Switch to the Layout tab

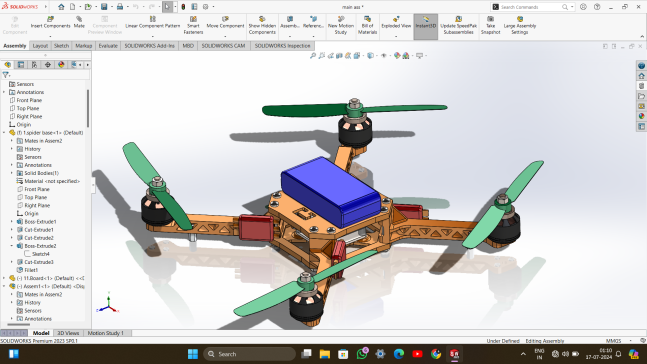[40, 46]
